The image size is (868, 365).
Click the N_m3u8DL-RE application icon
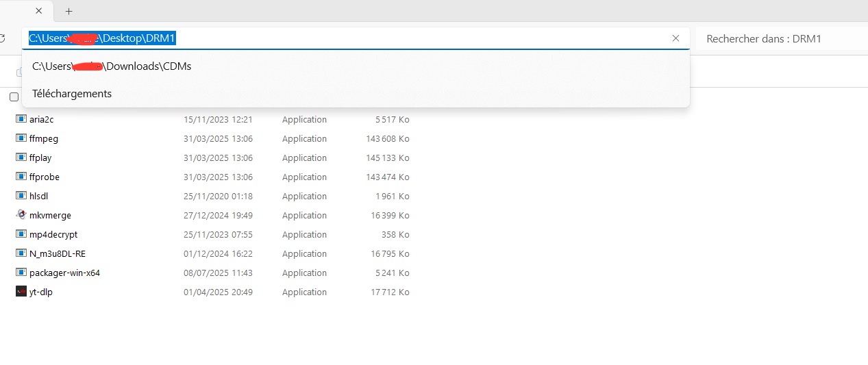tap(21, 253)
